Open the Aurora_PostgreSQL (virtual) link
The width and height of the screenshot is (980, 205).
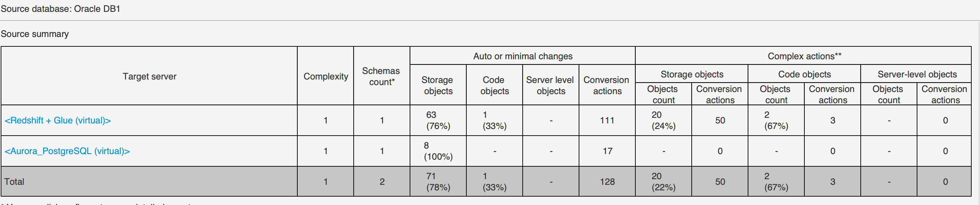coord(67,151)
